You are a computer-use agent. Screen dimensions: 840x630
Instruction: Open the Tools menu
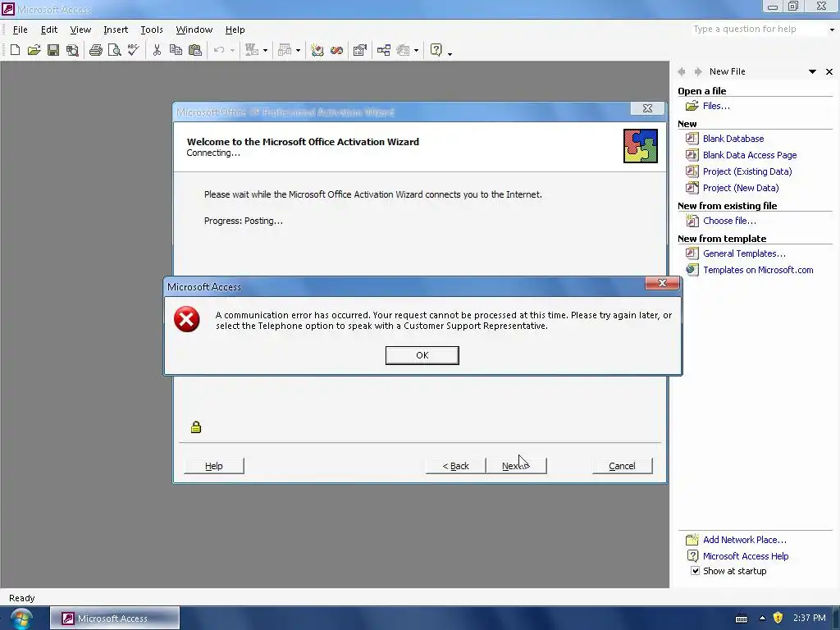click(152, 30)
